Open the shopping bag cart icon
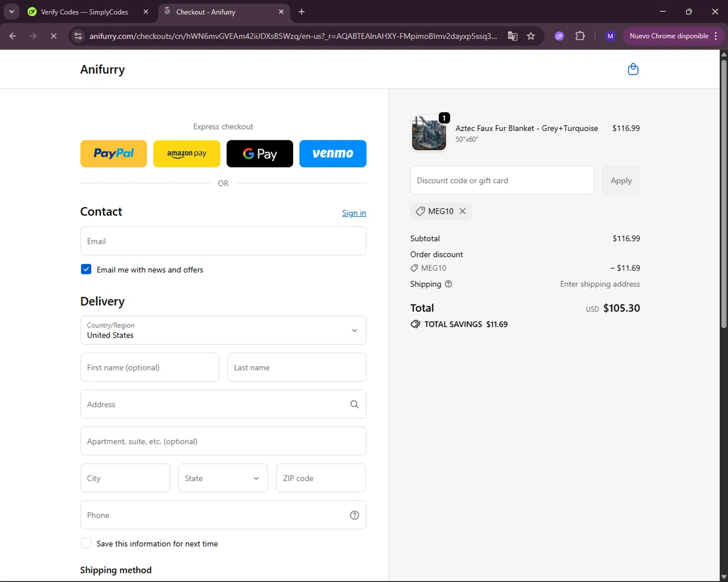Image resolution: width=728 pixels, height=582 pixels. (633, 69)
